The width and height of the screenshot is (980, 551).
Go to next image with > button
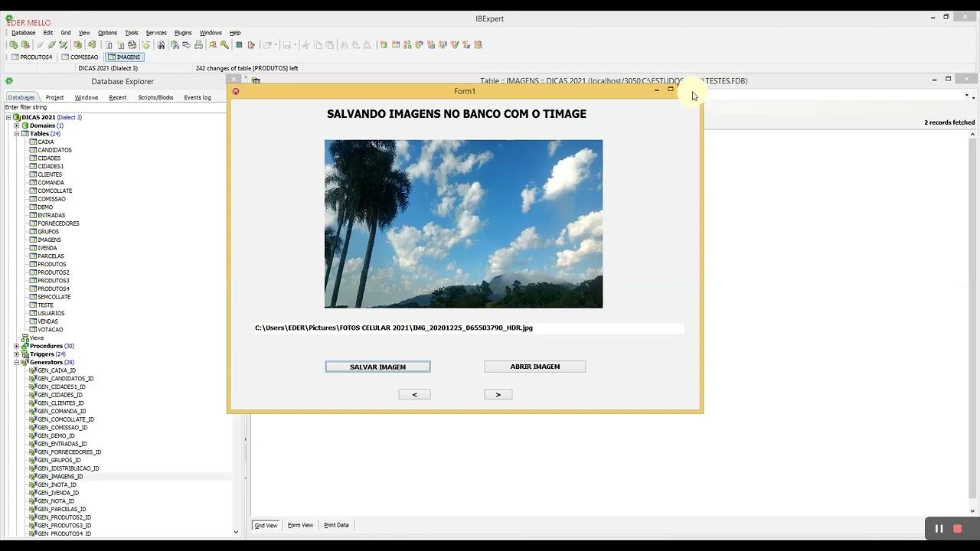coord(498,394)
